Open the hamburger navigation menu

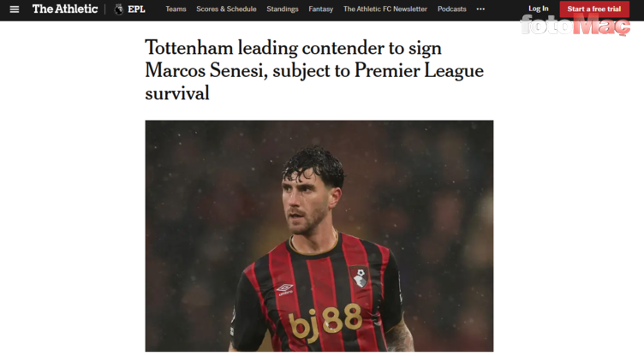[x=15, y=9]
